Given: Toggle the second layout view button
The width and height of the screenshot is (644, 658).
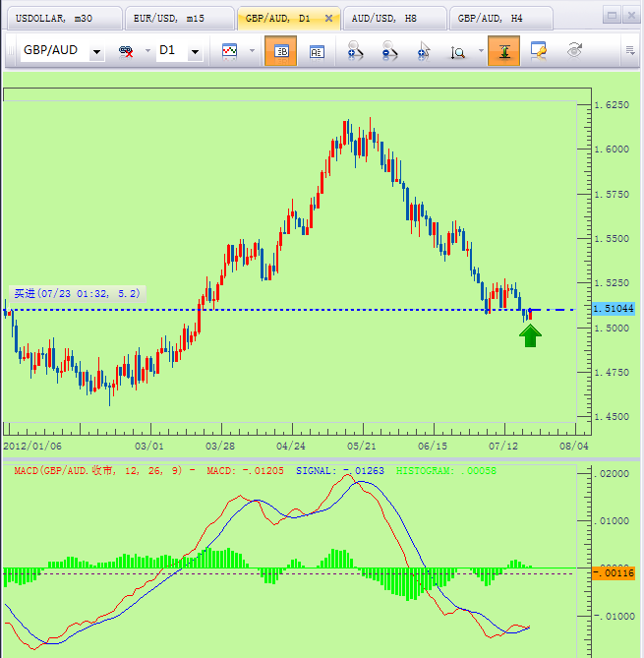Looking at the screenshot, I should (317, 51).
